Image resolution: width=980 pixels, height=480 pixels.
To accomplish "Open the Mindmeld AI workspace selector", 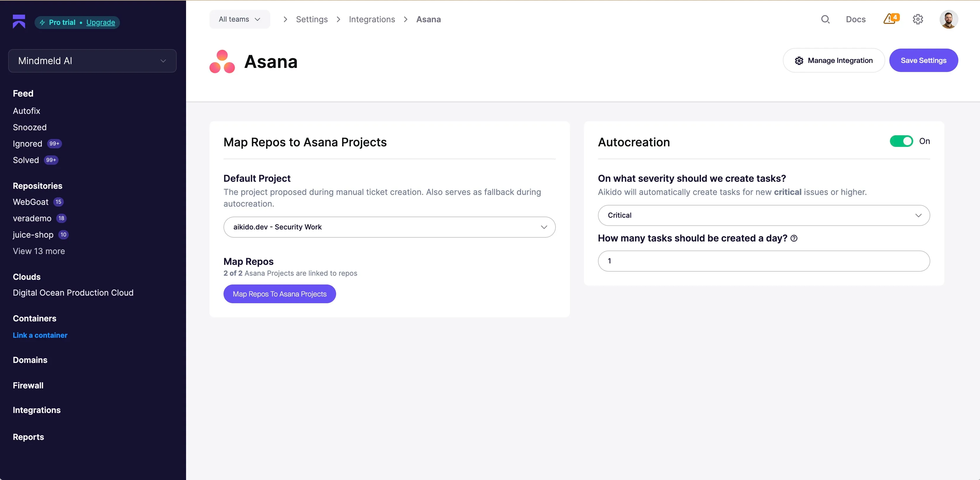I will click(x=92, y=61).
